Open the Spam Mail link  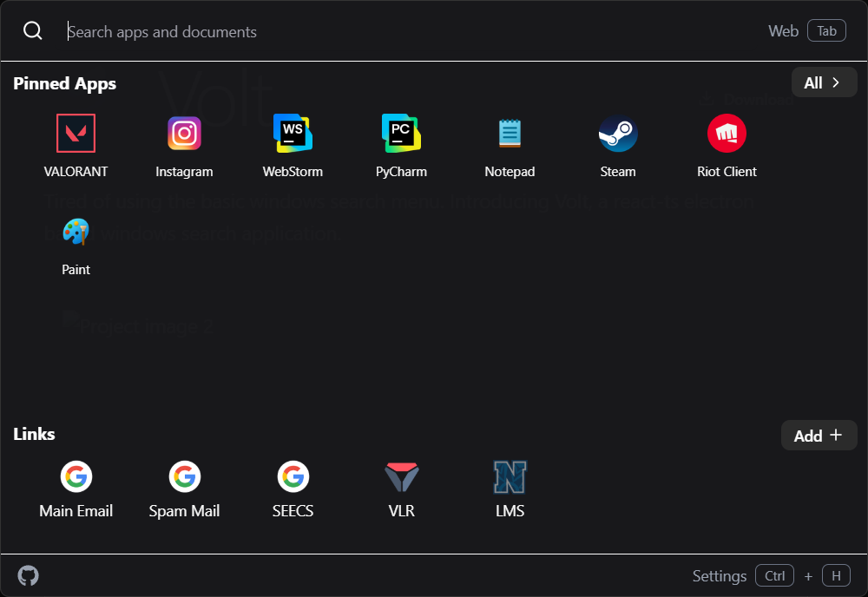click(184, 477)
